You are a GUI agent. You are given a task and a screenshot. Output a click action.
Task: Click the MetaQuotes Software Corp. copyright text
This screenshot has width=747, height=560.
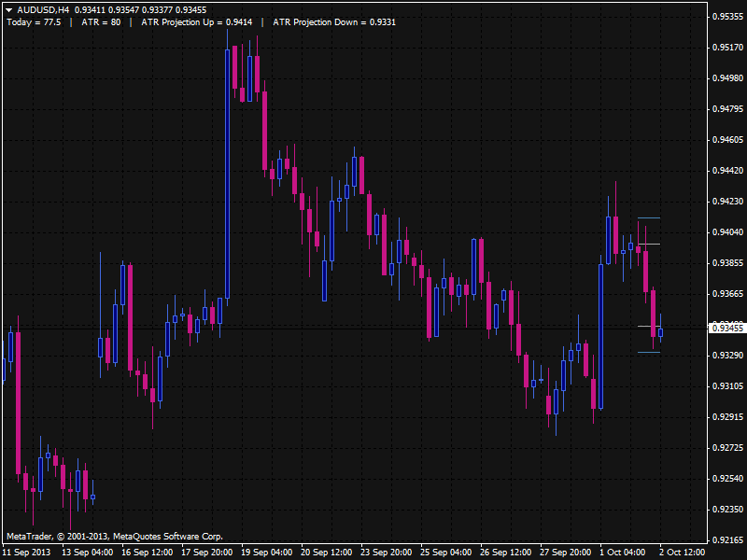(114, 537)
